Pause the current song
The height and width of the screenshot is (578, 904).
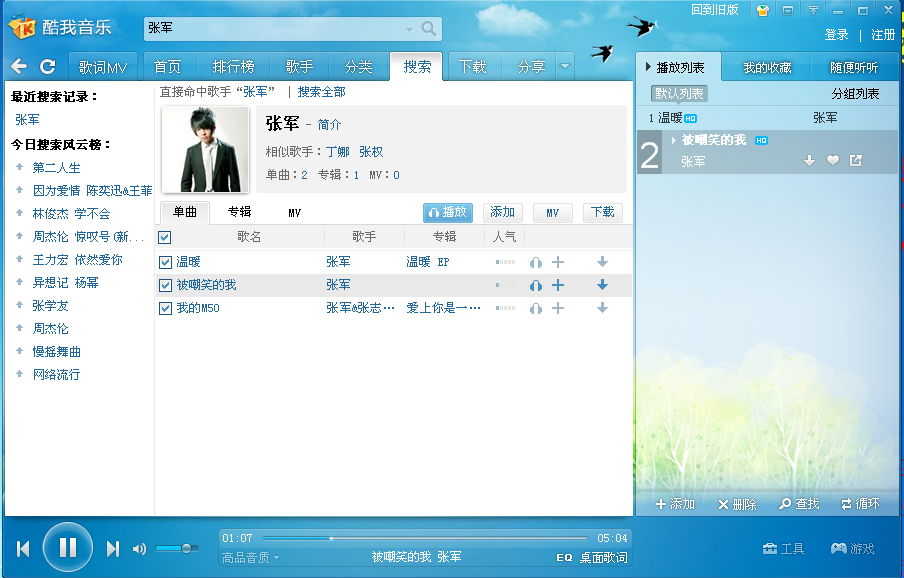tap(68, 547)
